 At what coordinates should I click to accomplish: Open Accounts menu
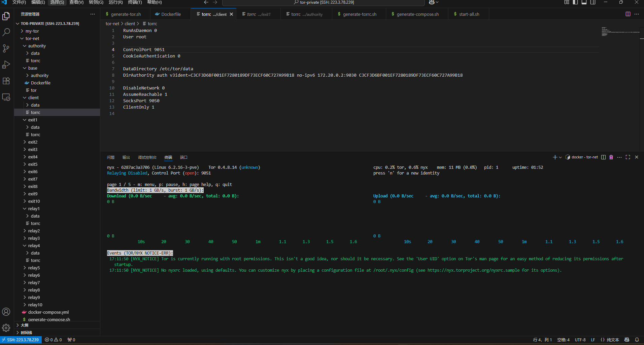pos(6,312)
